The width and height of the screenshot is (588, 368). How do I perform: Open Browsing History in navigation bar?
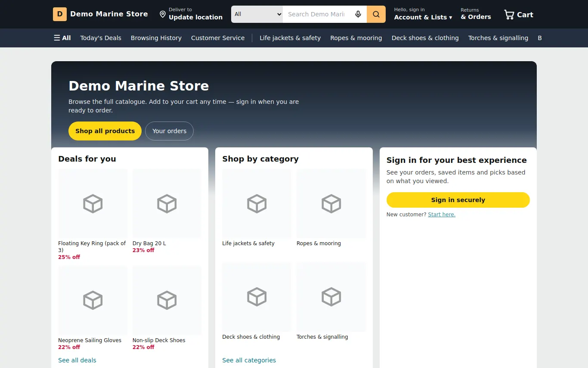click(156, 38)
